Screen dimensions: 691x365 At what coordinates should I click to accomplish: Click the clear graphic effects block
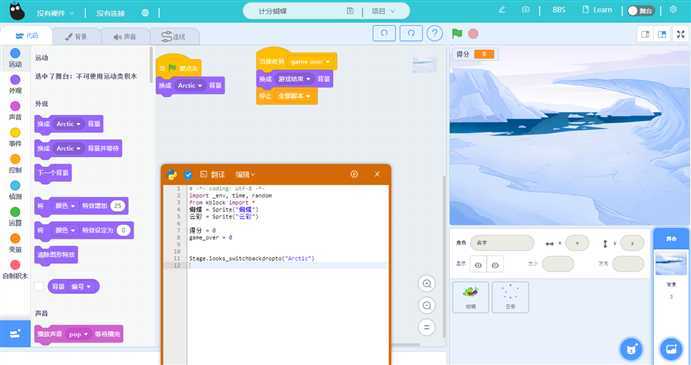click(56, 255)
